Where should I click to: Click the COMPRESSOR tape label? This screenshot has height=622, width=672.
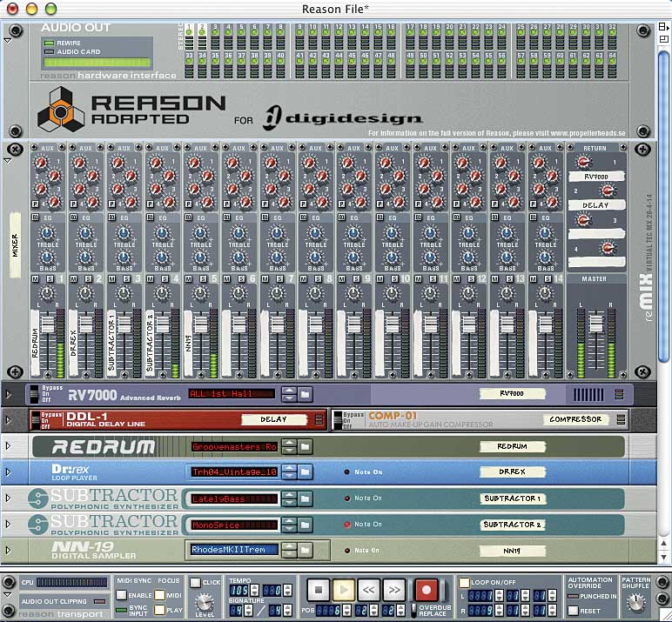coord(575,419)
